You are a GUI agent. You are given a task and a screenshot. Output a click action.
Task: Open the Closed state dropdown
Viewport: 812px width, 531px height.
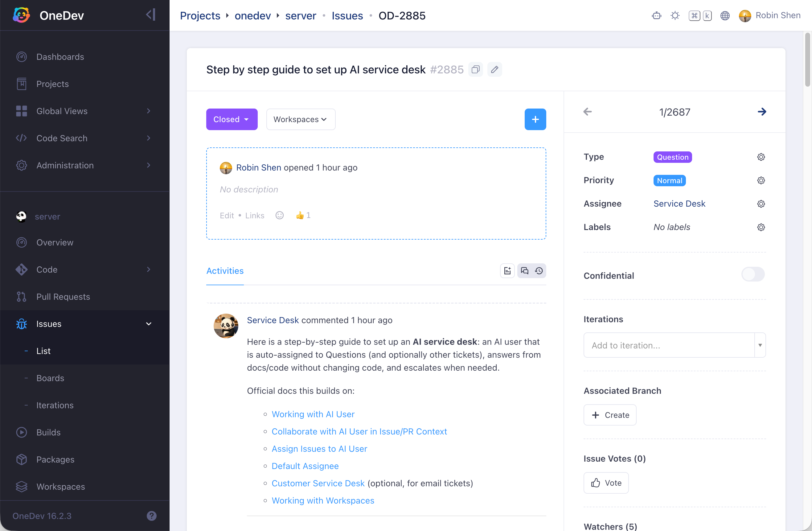[x=232, y=119]
